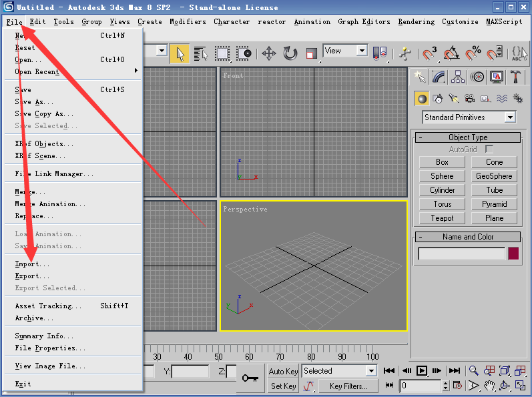Switch to Motion command panel tab
532x397 pixels.
coord(477,77)
